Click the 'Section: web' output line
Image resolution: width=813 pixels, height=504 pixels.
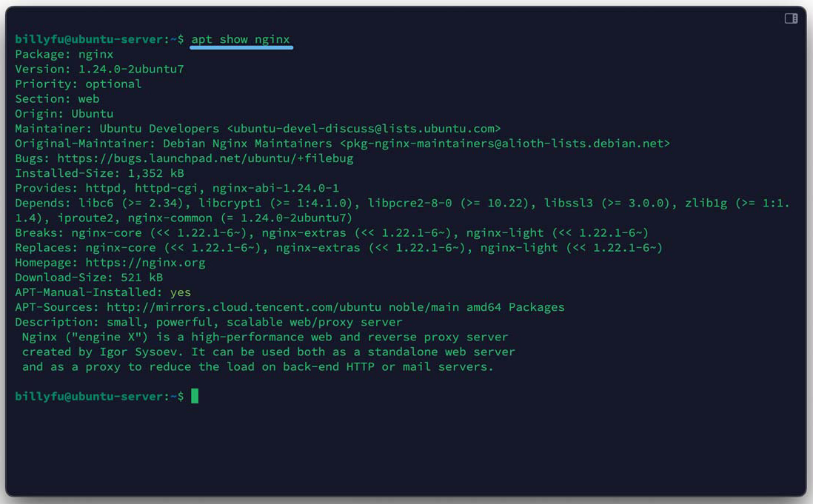pyautogui.click(x=57, y=98)
